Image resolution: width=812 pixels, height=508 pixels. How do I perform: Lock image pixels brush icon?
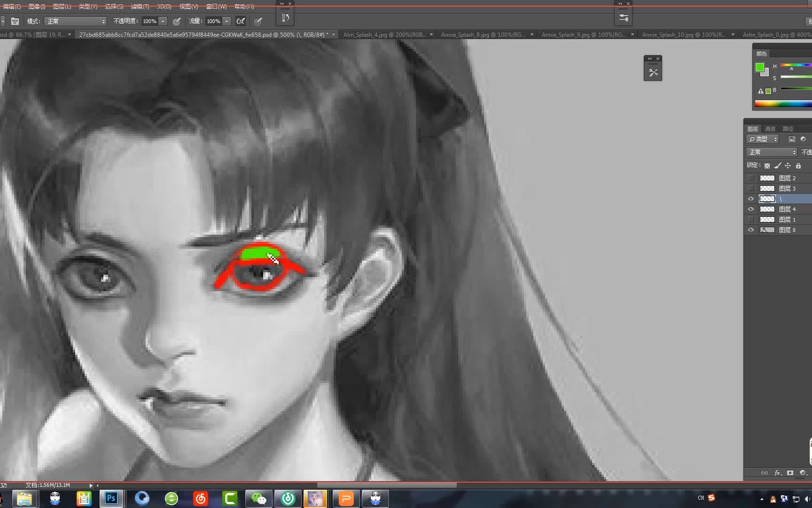778,166
